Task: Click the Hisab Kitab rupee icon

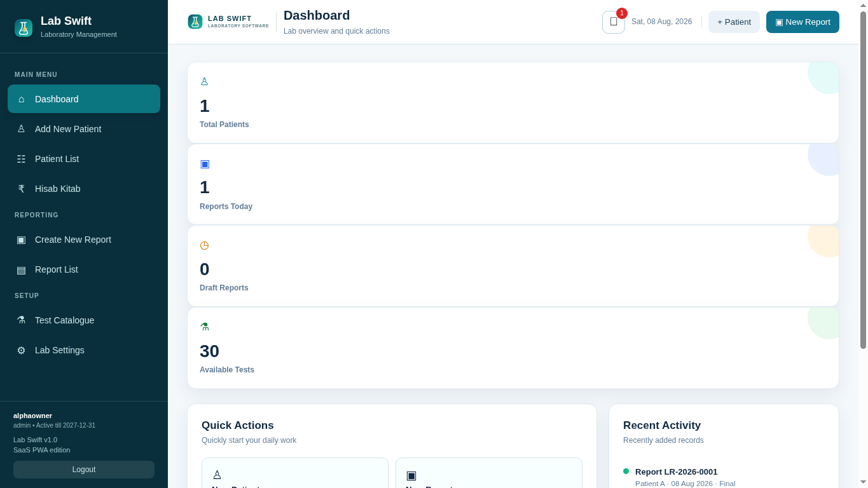Action: tap(21, 189)
